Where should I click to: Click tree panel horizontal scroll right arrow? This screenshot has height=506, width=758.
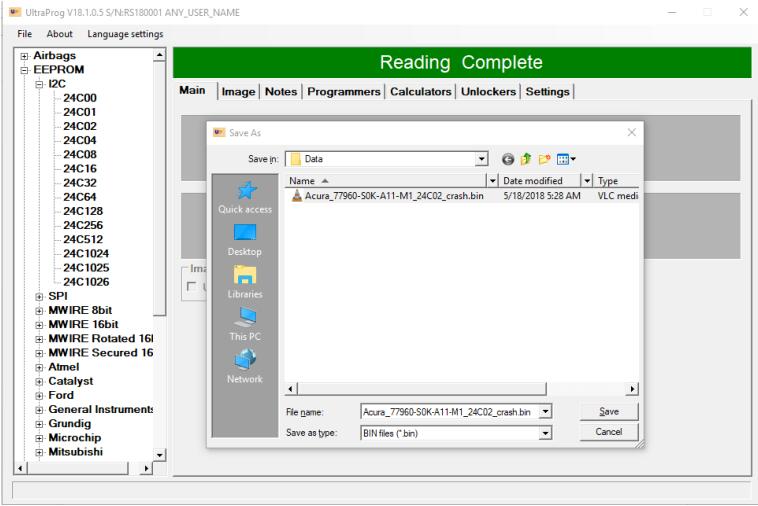(146, 468)
